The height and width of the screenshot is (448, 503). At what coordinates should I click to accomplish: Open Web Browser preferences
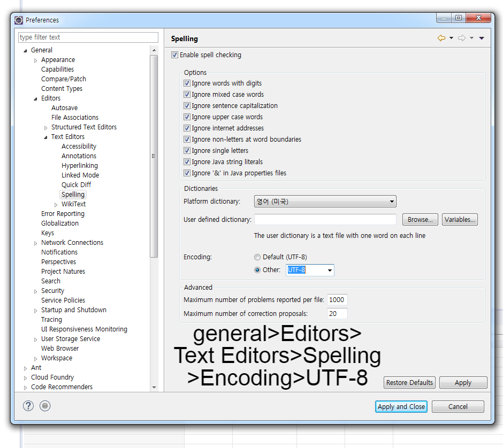click(60, 349)
